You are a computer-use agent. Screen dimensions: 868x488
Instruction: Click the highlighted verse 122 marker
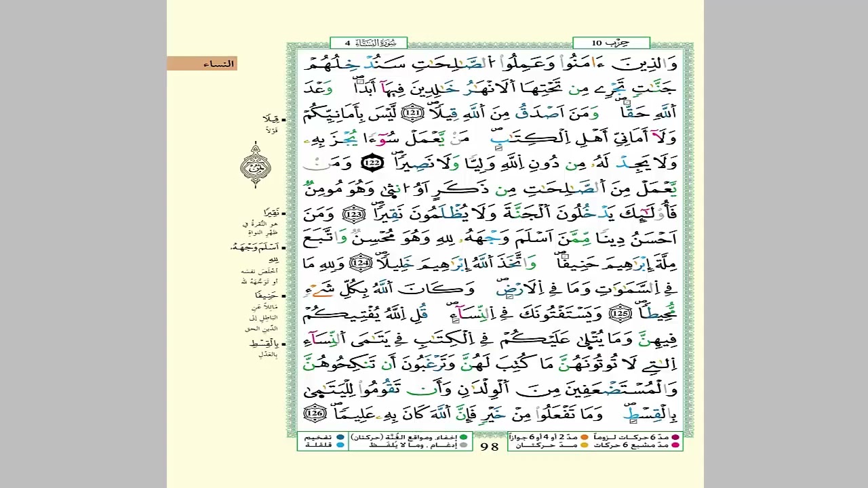(372, 163)
